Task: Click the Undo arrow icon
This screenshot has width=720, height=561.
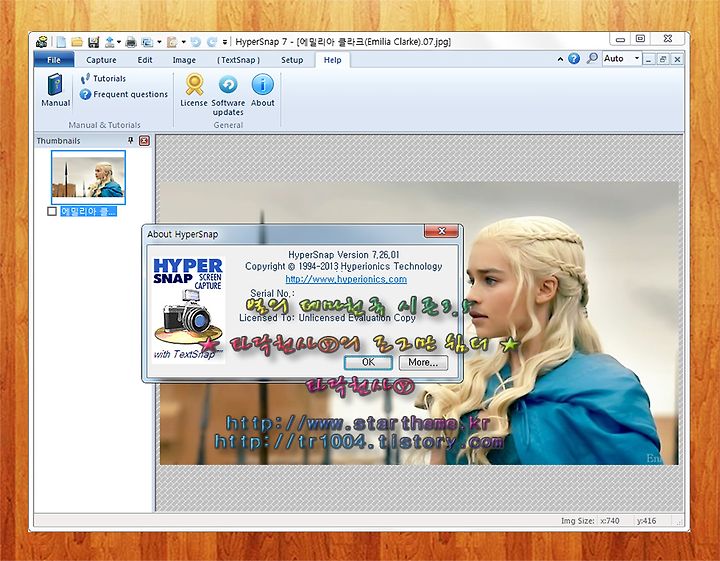Action: tap(195, 42)
